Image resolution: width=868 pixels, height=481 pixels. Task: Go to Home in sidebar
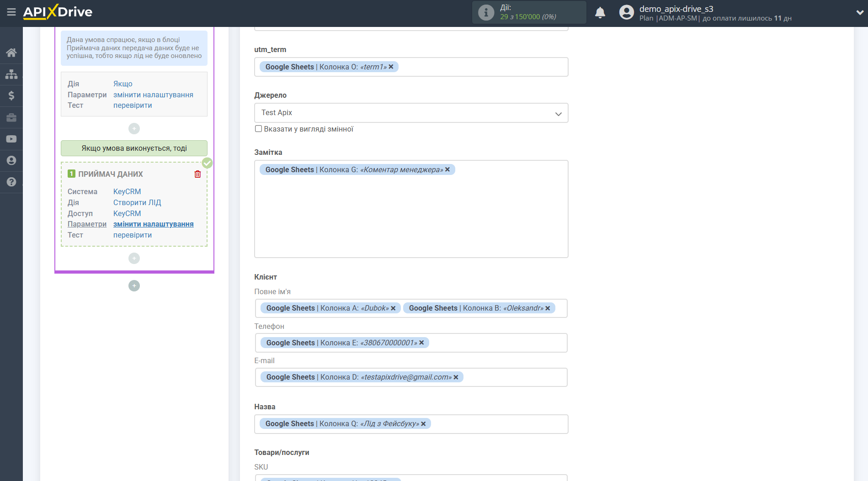[11, 53]
